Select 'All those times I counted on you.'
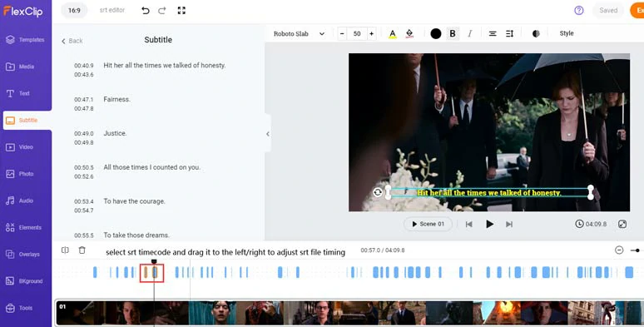The image size is (644, 327). click(152, 167)
